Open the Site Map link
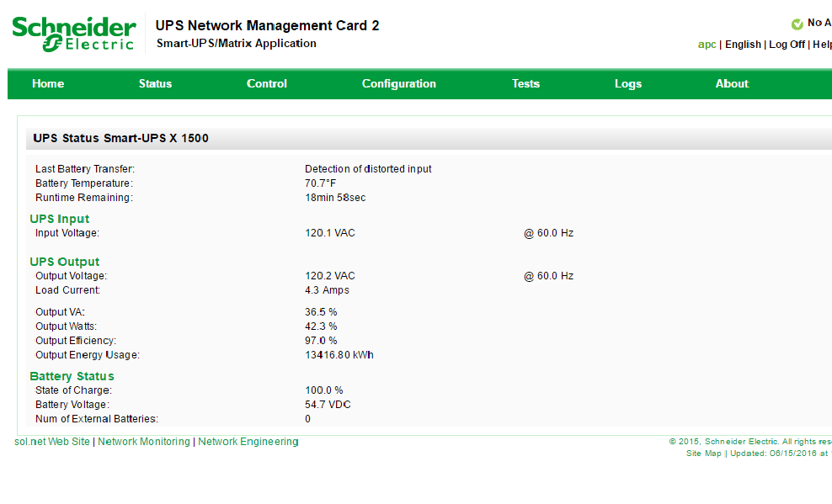Image resolution: width=832 pixels, height=504 pixels. [x=704, y=454]
